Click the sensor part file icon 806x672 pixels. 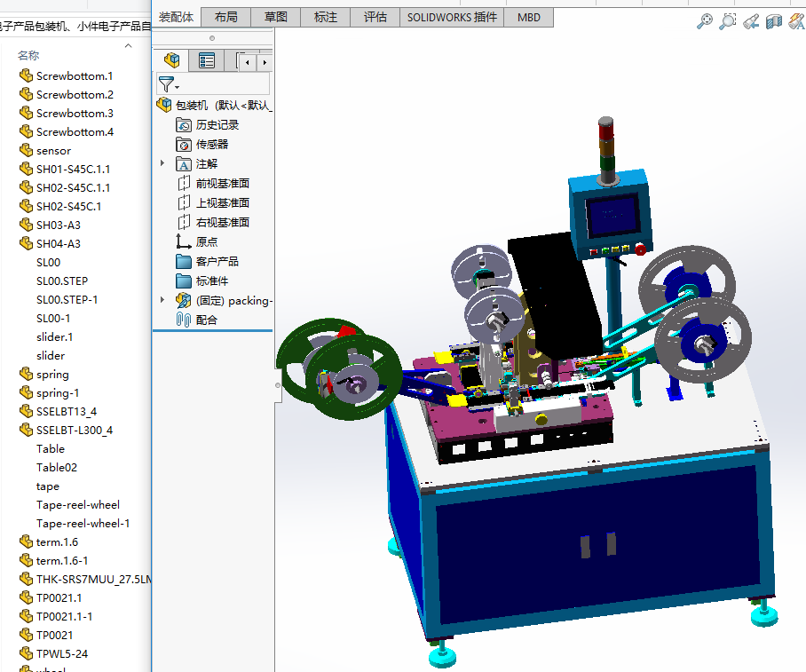click(x=27, y=150)
